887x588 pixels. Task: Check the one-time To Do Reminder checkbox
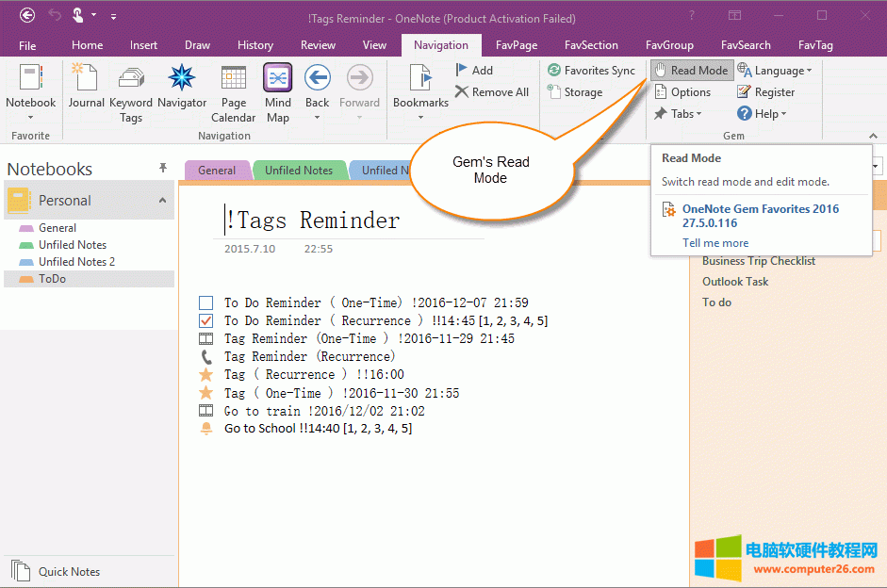(x=205, y=302)
